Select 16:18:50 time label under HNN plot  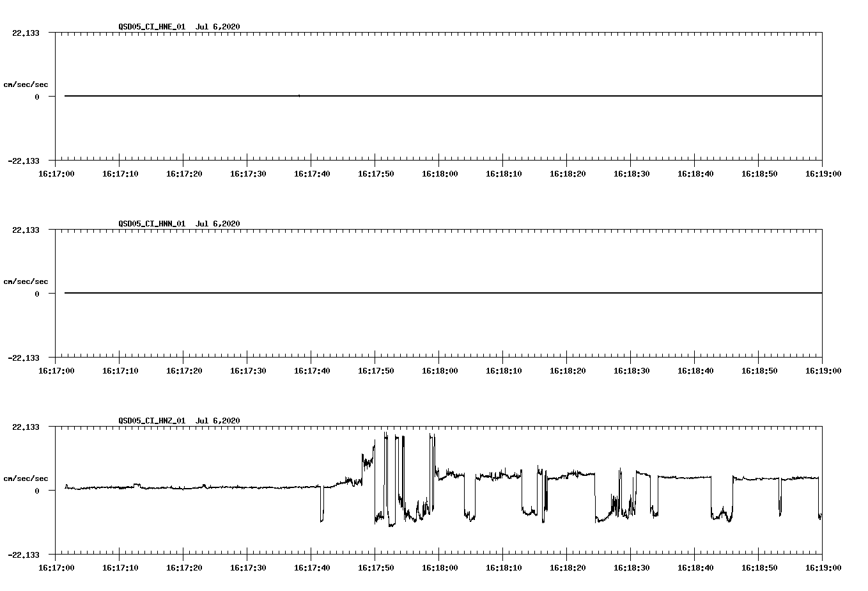pyautogui.click(x=759, y=371)
